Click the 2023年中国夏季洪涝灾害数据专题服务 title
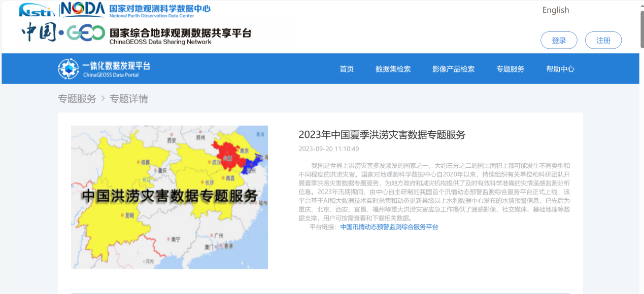Image resolution: width=644 pixels, height=294 pixels. (382, 135)
